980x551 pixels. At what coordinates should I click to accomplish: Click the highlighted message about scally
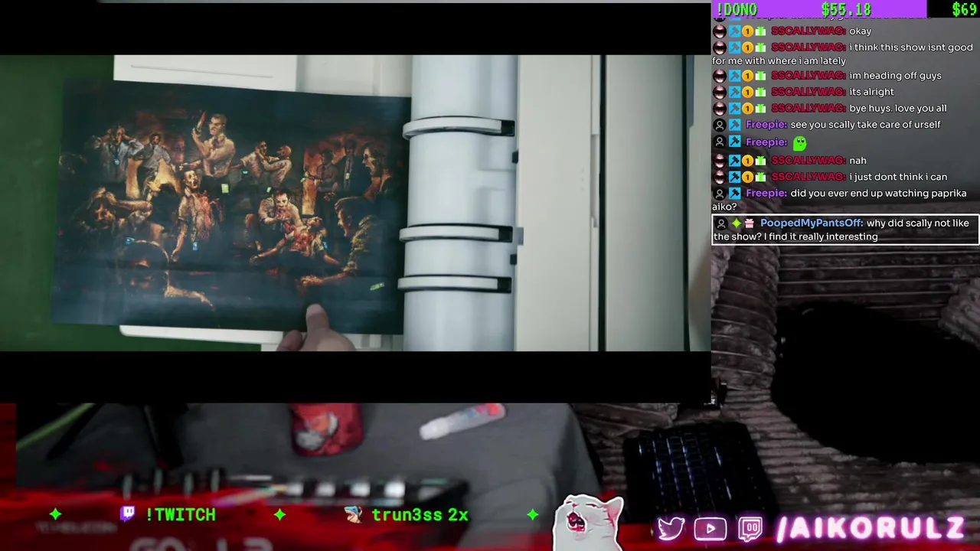845,230
